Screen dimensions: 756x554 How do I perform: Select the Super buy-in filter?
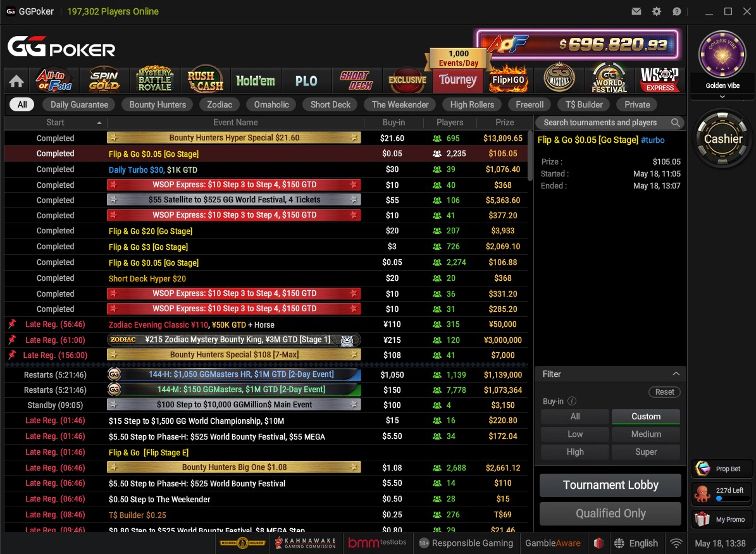pos(645,452)
